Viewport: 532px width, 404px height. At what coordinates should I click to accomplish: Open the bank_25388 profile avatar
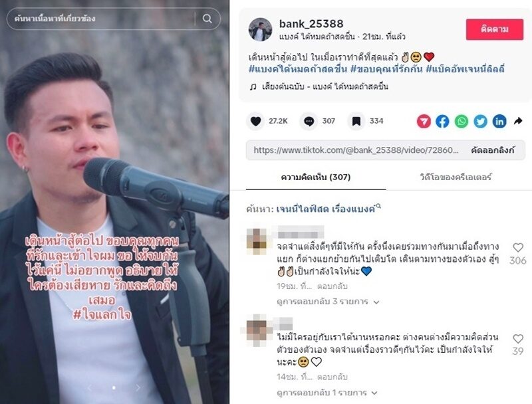click(260, 29)
